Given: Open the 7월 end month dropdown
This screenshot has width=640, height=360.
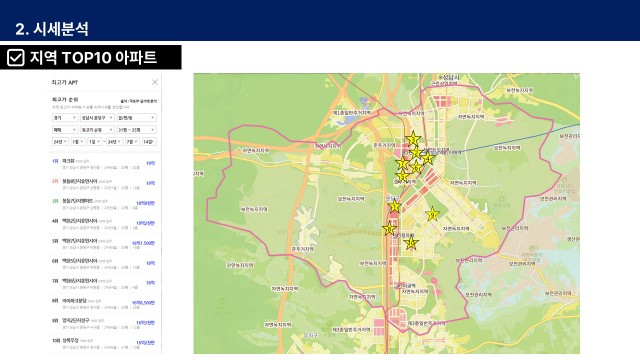Looking at the screenshot, I should coord(132,142).
